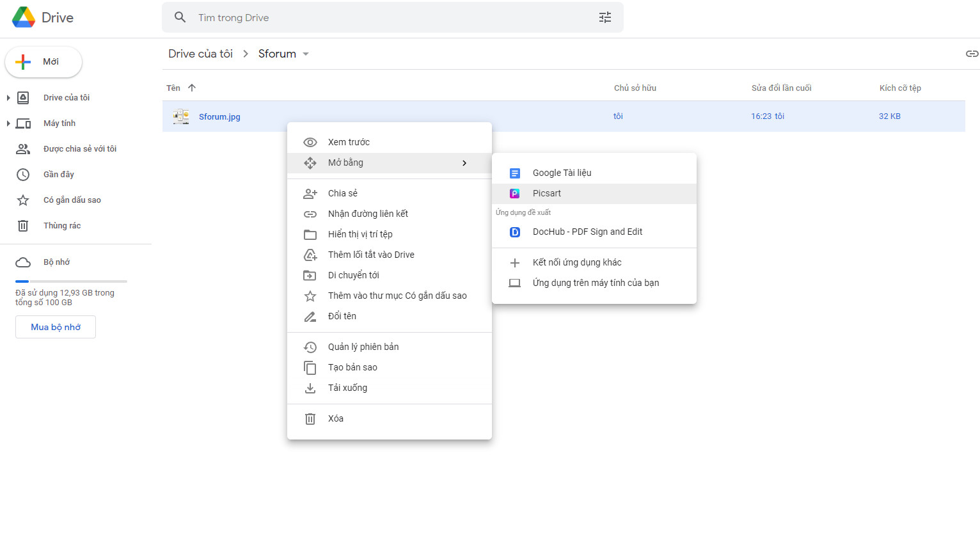Click the DocHub PDF Sign icon
Viewport: 980px width, 547px height.
(x=515, y=232)
